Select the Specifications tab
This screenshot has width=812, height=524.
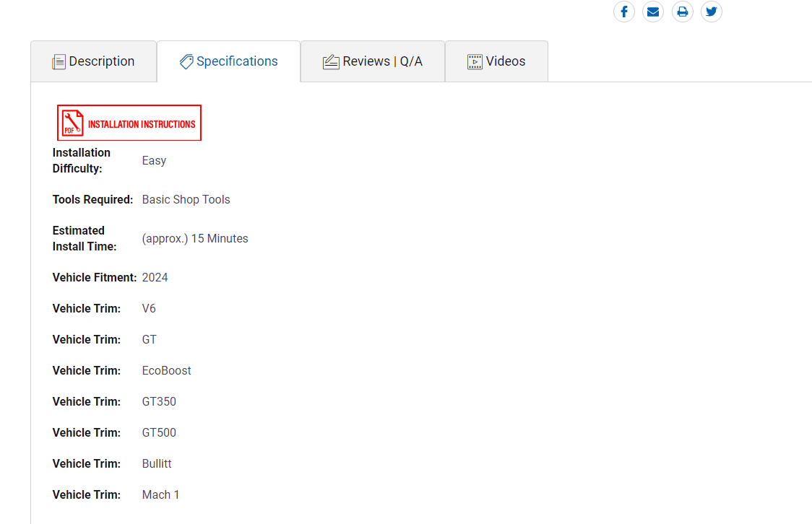coord(229,61)
